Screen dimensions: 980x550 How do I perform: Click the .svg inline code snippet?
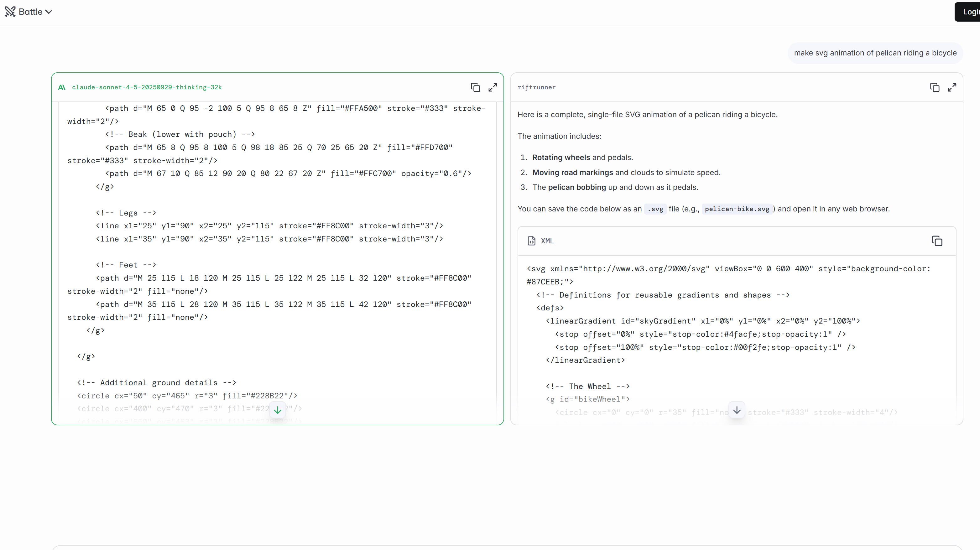click(x=655, y=209)
